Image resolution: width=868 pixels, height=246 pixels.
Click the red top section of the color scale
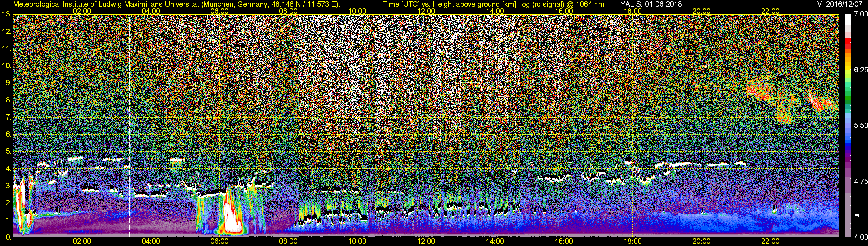(847, 44)
